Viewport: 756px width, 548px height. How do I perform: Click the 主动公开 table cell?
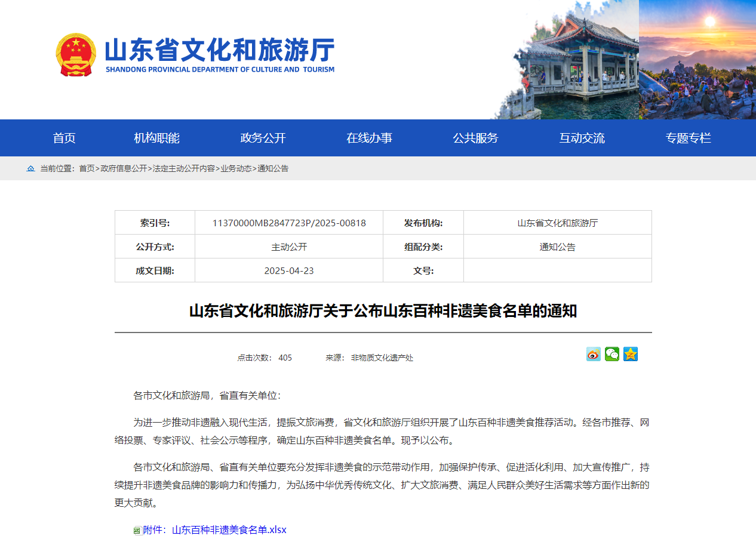pyautogui.click(x=289, y=247)
